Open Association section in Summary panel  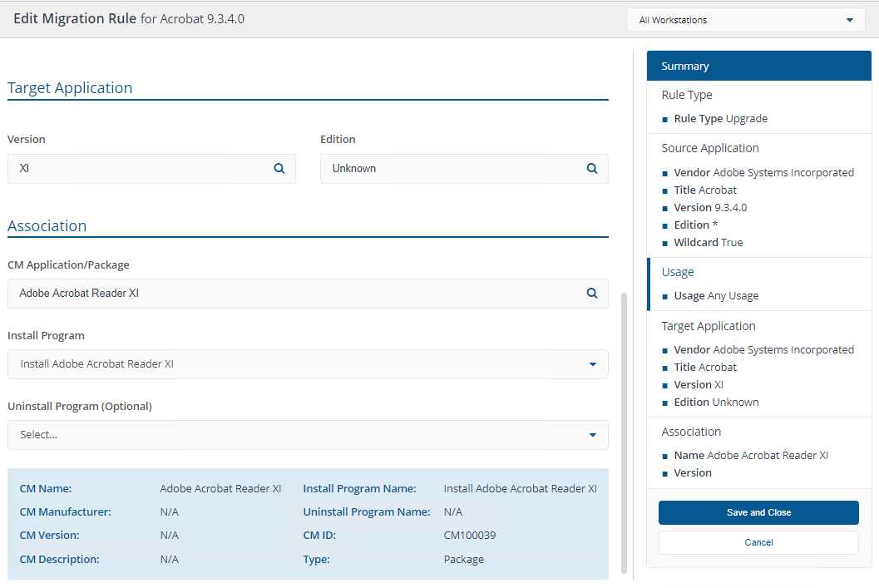(x=691, y=432)
